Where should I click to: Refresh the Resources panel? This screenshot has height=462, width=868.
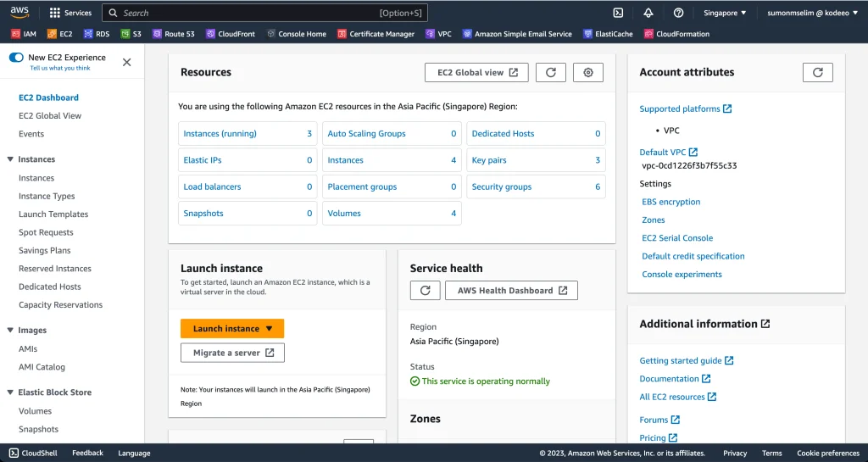(551, 73)
